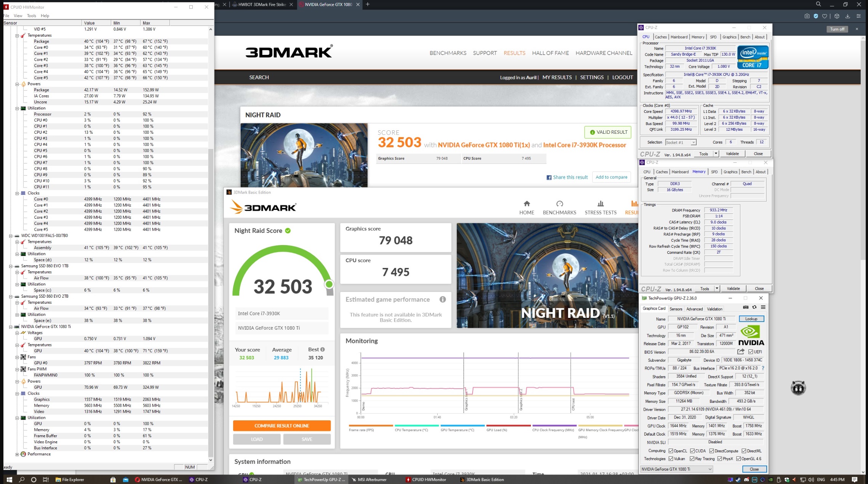
Task: Open a new browser tab with plus
Action: pyautogui.click(x=368, y=4)
